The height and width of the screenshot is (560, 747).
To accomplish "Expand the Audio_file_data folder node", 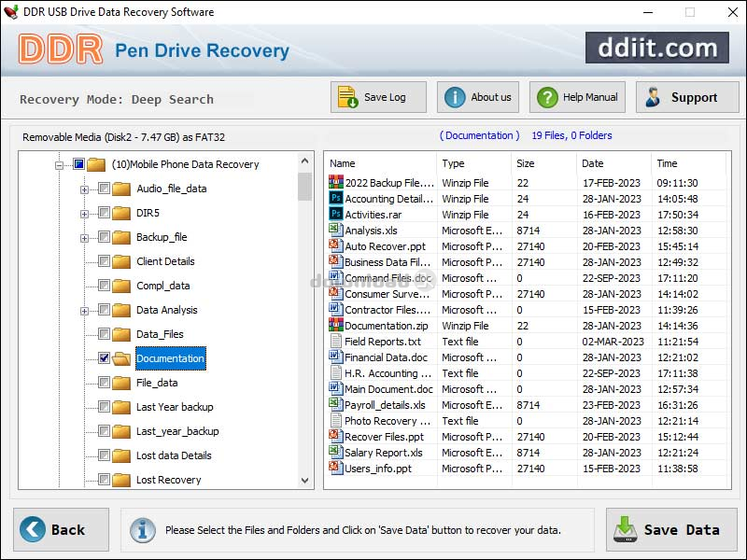I will coord(85,189).
